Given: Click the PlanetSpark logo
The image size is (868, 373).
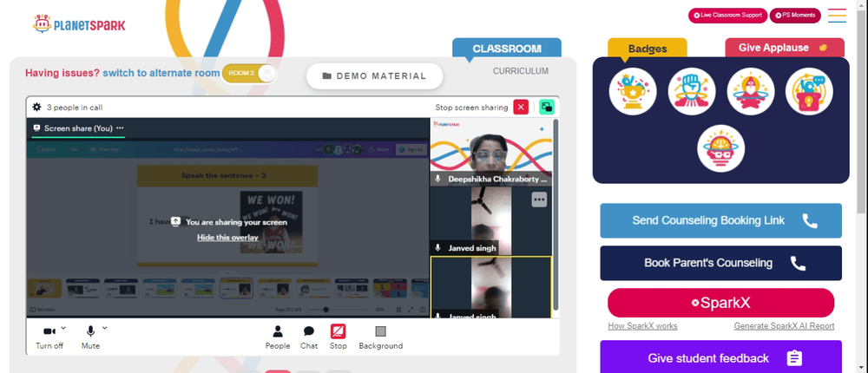Looking at the screenshot, I should [x=79, y=24].
